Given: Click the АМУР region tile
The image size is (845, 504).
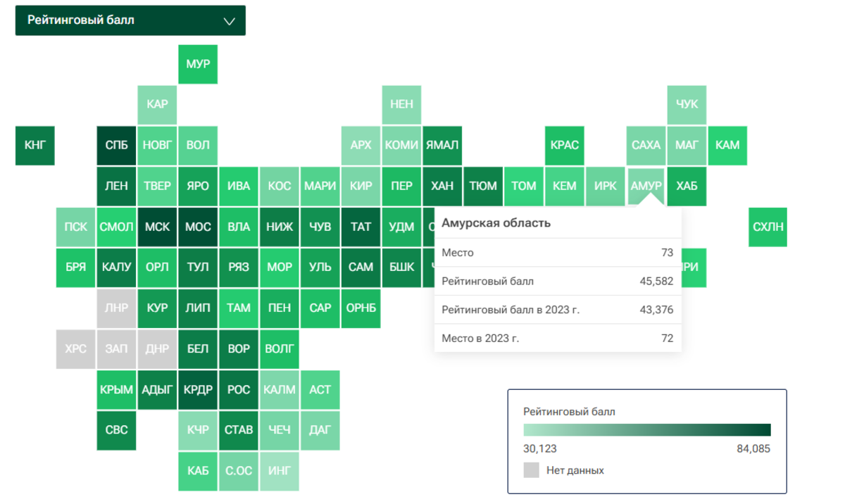Looking at the screenshot, I should click(646, 187).
